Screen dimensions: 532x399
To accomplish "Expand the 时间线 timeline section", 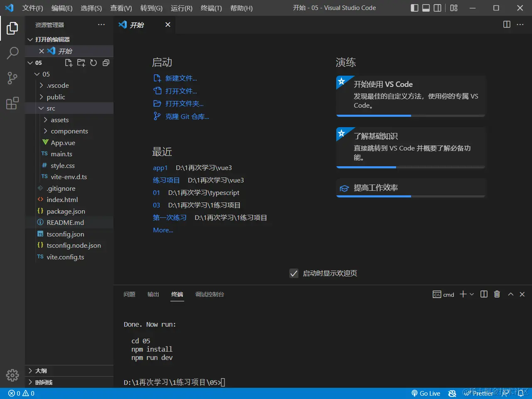I will coord(69,382).
